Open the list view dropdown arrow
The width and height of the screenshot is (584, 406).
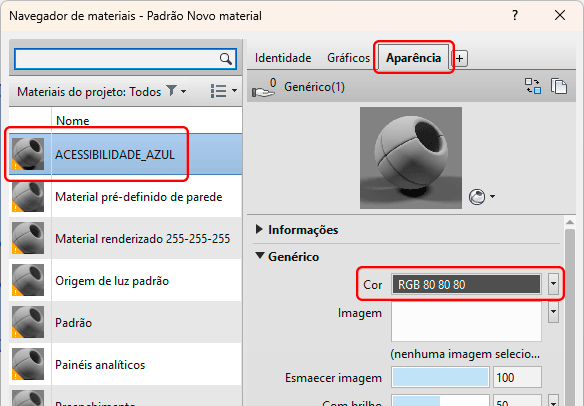point(234,91)
